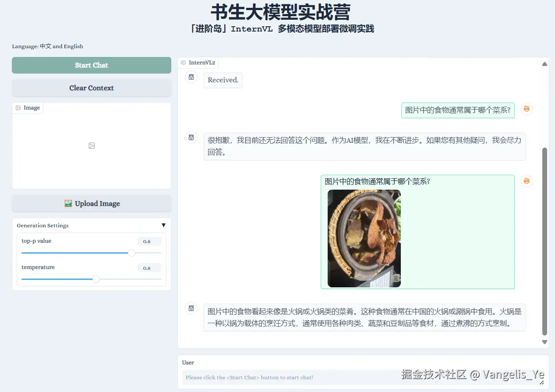The width and height of the screenshot is (555, 392).
Task: Click the resize grip of the User input
Action: 541,382
